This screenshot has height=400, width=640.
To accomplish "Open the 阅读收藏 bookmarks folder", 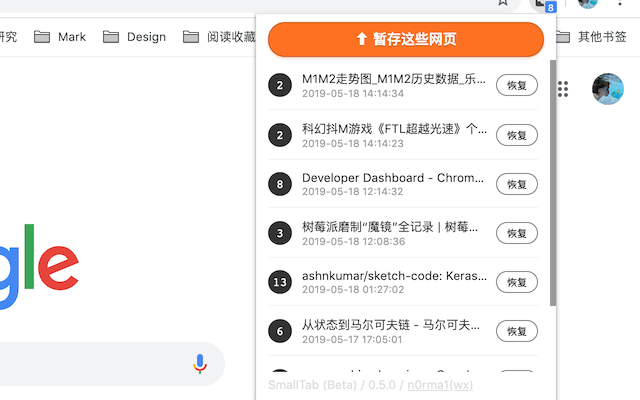I will pyautogui.click(x=219, y=37).
